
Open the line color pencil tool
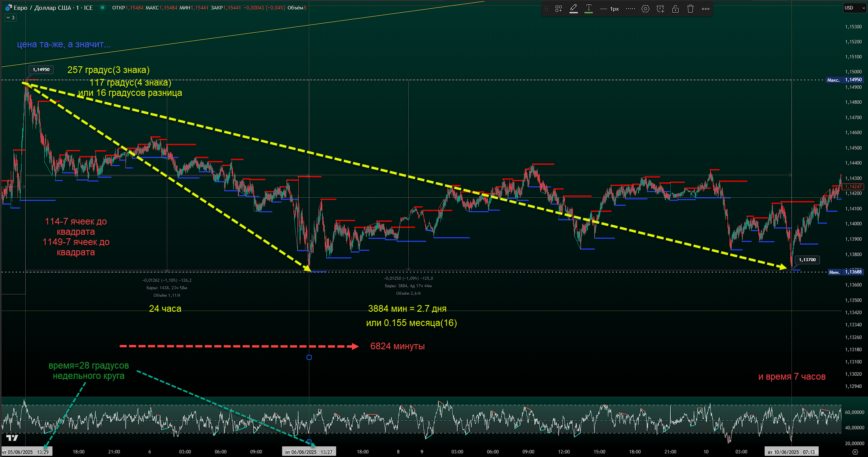[574, 9]
